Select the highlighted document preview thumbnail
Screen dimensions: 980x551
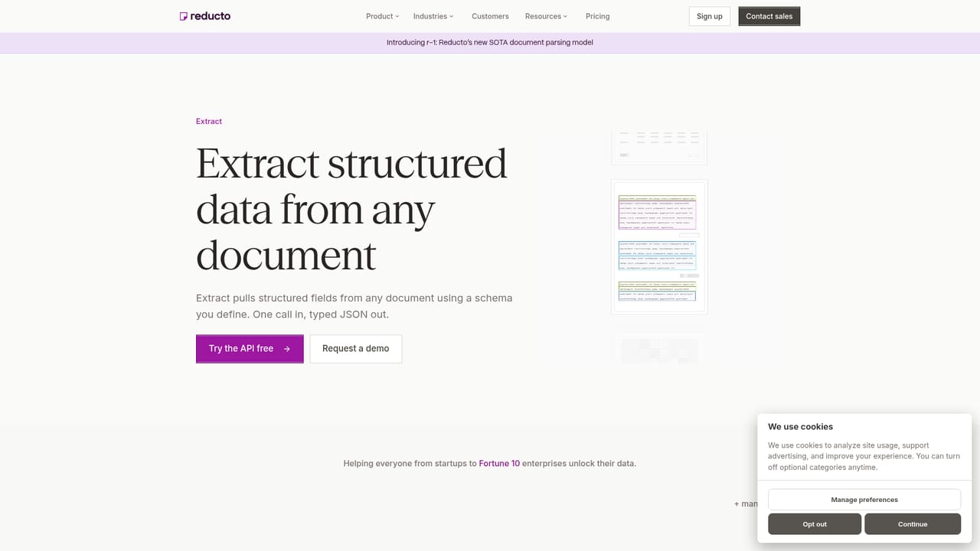[659, 247]
